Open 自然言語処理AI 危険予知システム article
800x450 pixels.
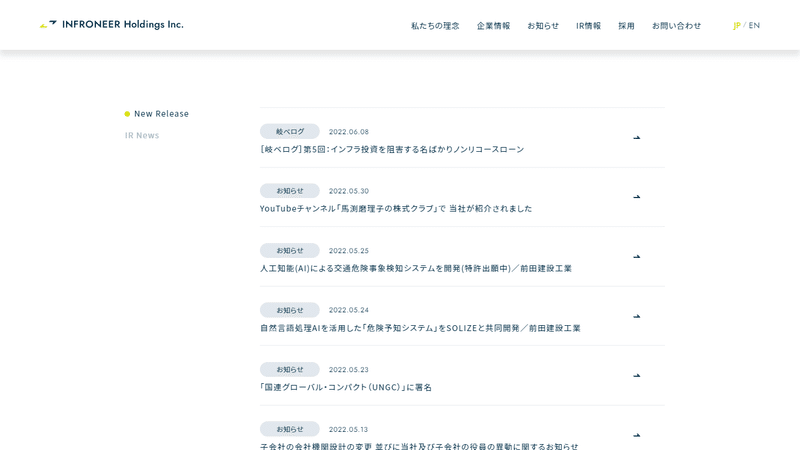tap(420, 328)
